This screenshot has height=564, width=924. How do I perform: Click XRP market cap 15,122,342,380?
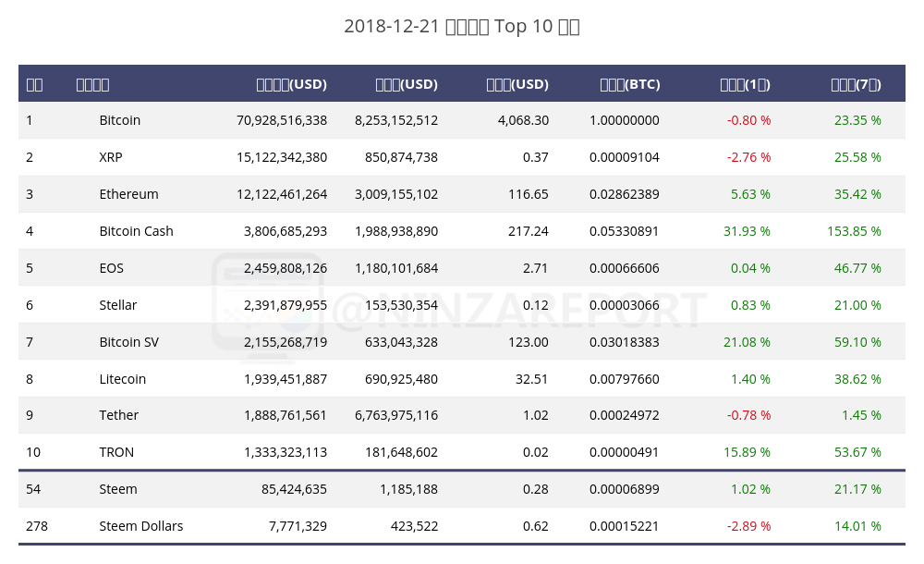tap(282, 157)
